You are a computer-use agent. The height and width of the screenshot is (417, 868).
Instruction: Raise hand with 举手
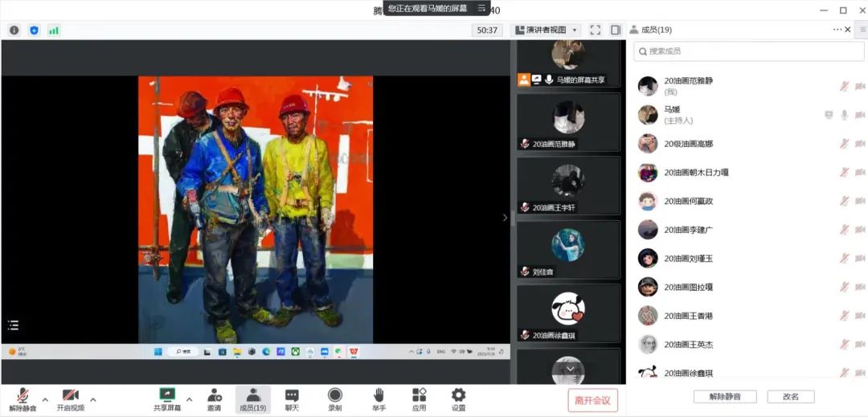[x=379, y=400]
